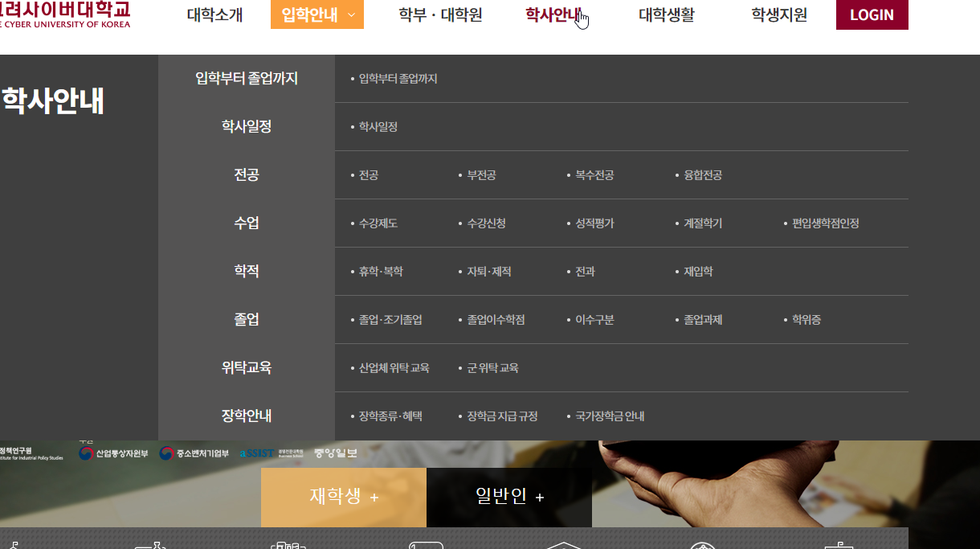The width and height of the screenshot is (980, 549).
Task: Expand the 입학안내 dropdown menu
Action: 317,14
